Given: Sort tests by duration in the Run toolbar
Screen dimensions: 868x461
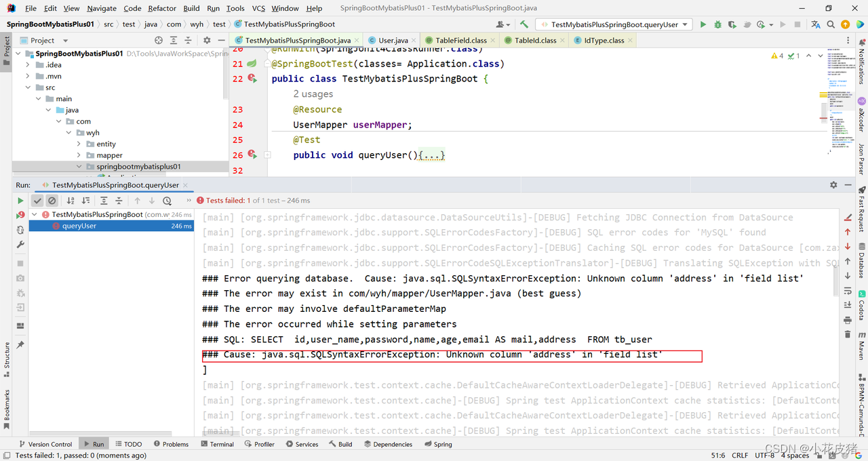Looking at the screenshot, I should click(x=85, y=201).
